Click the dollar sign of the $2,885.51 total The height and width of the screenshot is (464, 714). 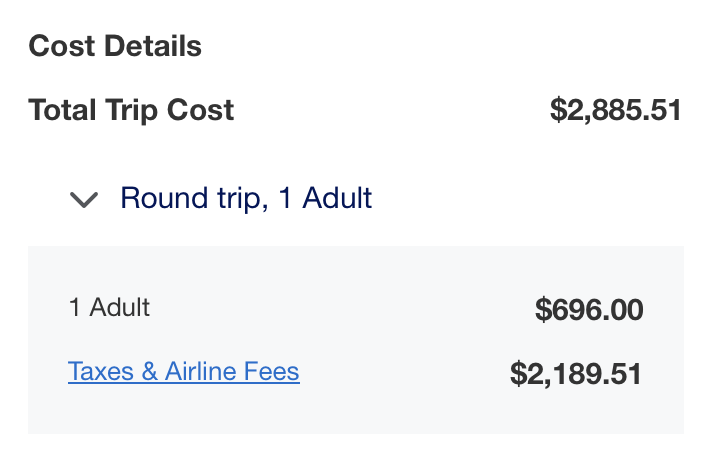coord(557,110)
